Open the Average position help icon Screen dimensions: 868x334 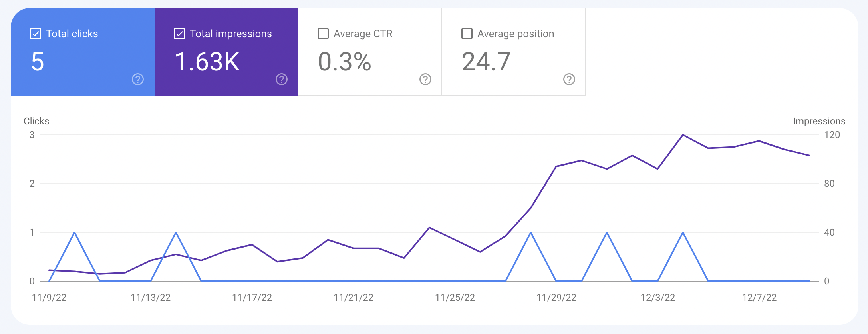click(569, 79)
